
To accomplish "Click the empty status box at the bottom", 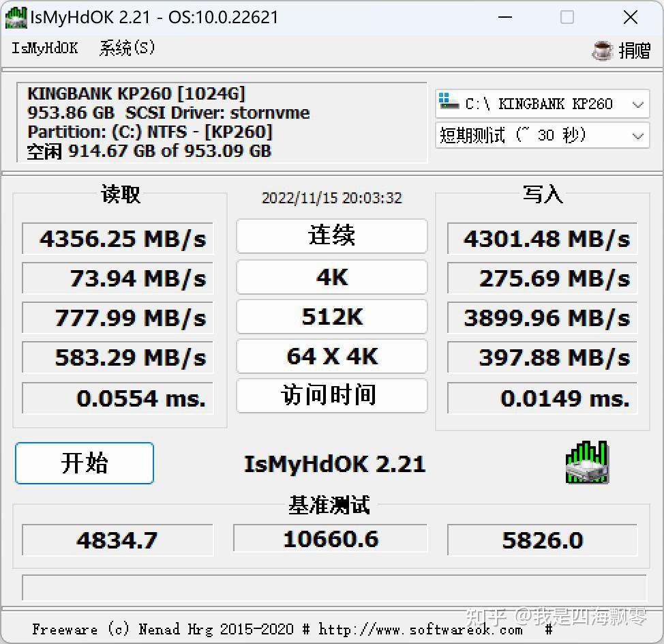I will tap(332, 588).
